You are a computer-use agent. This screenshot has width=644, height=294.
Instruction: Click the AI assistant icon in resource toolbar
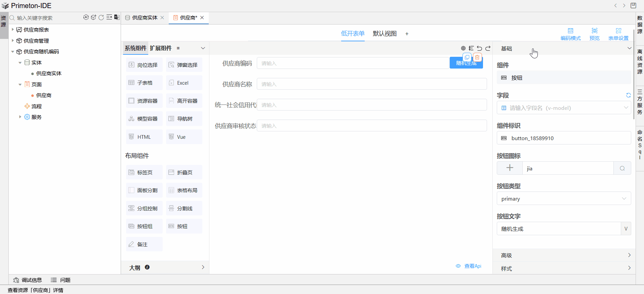point(86,17)
